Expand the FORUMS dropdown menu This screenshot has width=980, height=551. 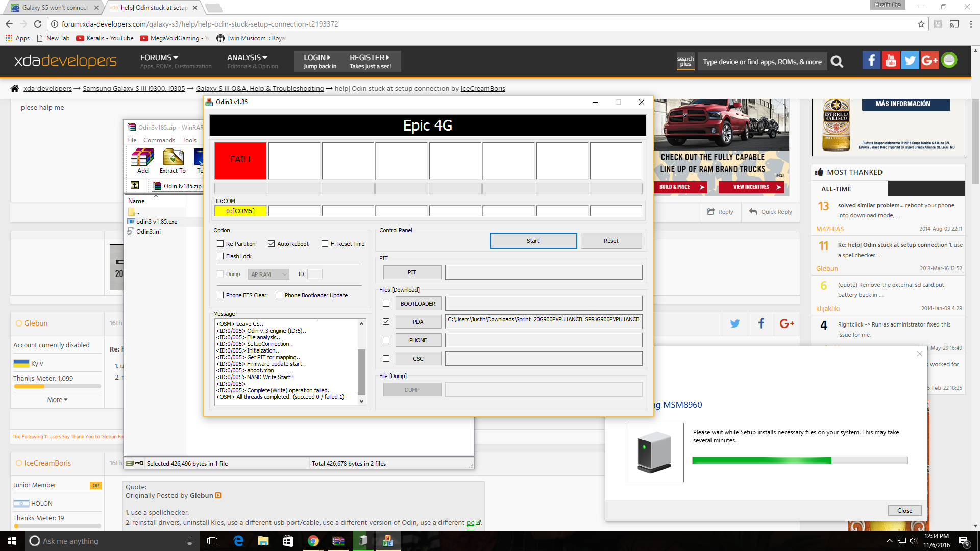click(x=159, y=58)
